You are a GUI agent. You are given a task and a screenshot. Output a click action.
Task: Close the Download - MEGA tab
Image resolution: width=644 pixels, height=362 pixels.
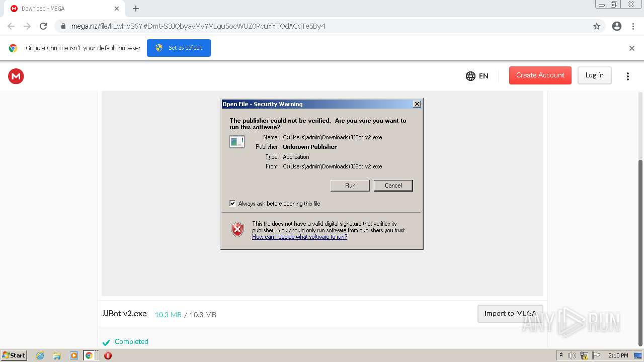[116, 9]
